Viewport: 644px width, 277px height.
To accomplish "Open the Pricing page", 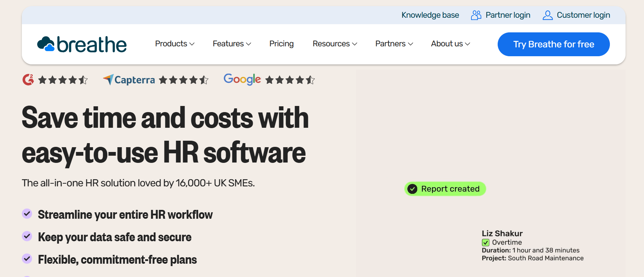I will click(281, 44).
